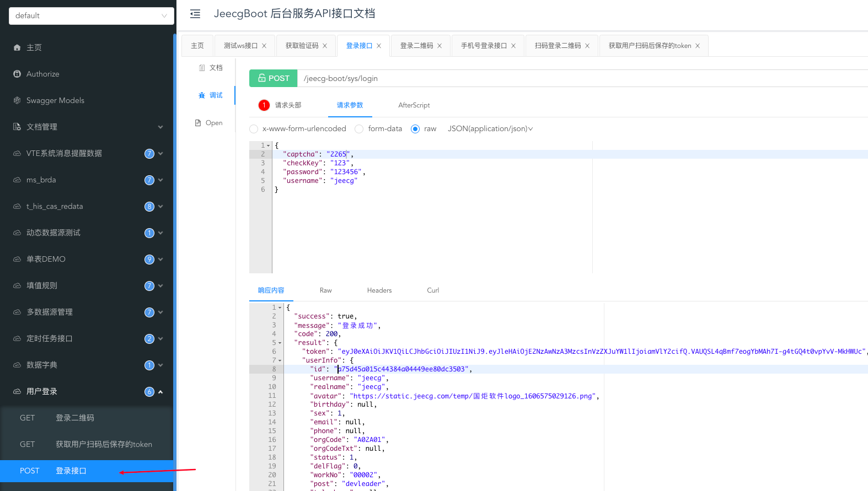868x491 pixels.
Task: Click the cloud icon beside 单表DEMO
Action: click(17, 259)
